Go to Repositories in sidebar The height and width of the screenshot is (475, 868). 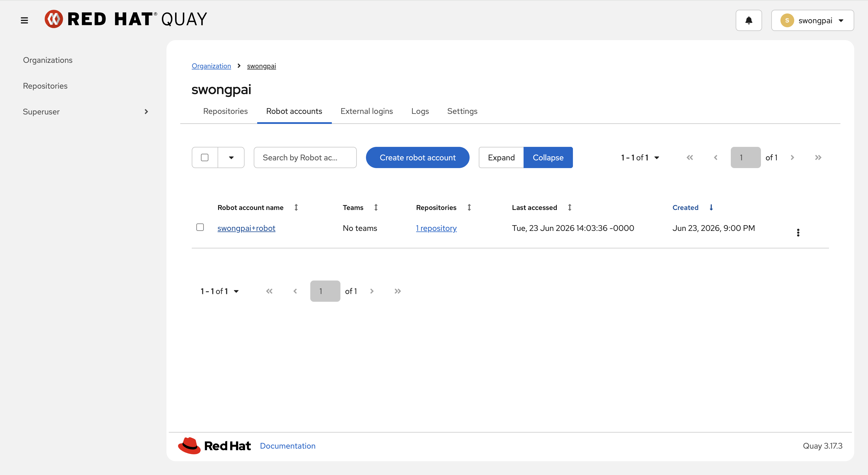click(x=45, y=86)
